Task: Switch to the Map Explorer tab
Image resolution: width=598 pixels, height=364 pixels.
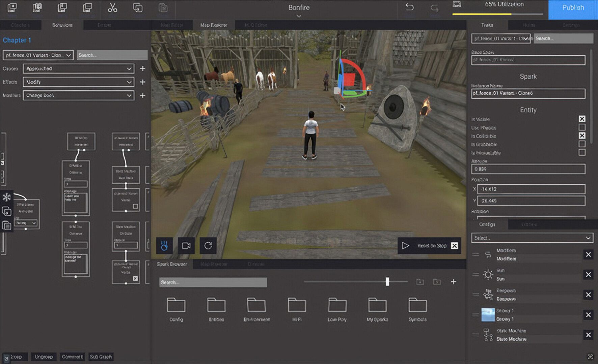Action: (x=214, y=25)
